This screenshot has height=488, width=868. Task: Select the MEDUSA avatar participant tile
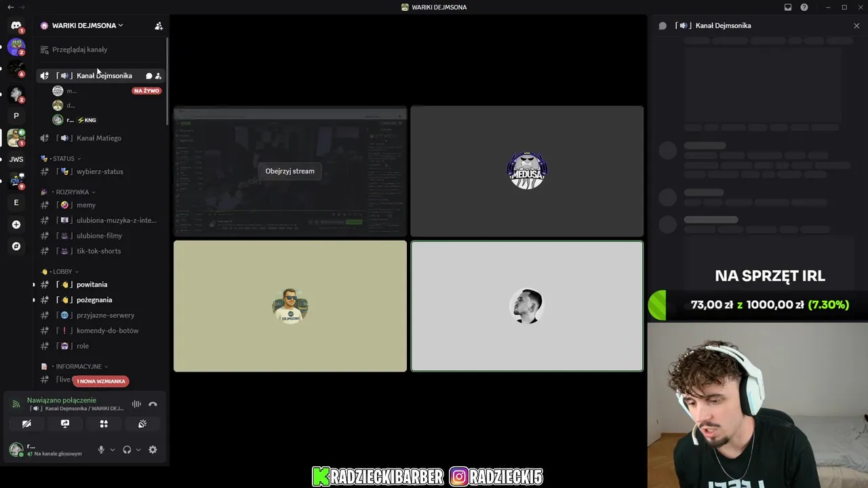pos(527,171)
